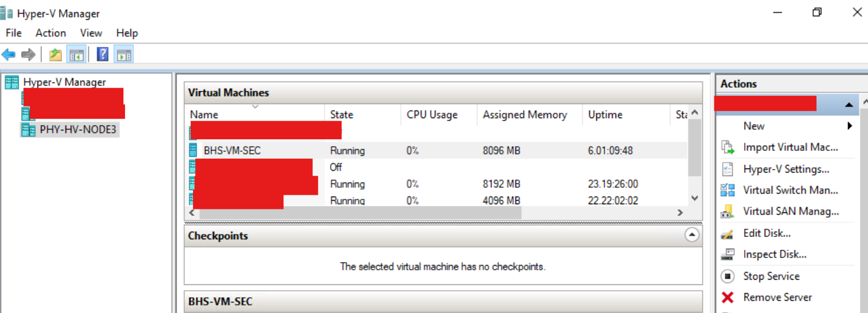Sort virtual machines by Name column header

click(254, 115)
